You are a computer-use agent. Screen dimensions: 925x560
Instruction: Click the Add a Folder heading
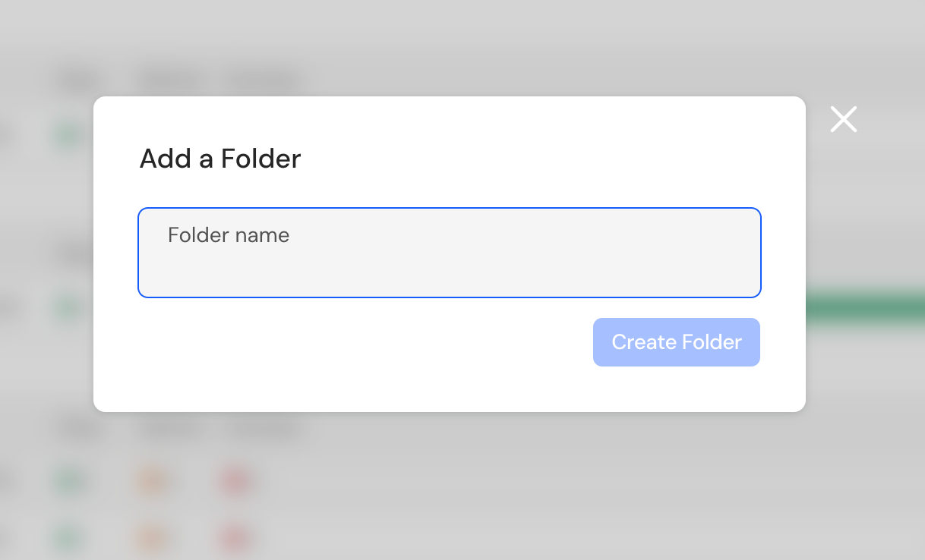click(220, 159)
